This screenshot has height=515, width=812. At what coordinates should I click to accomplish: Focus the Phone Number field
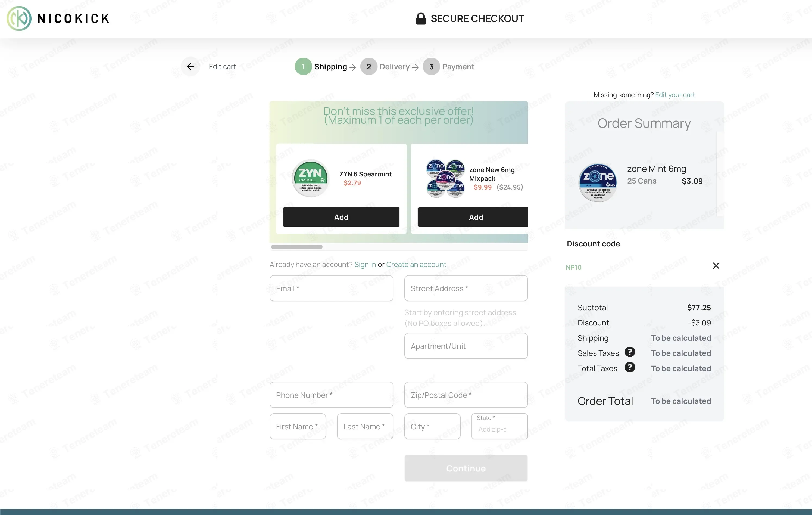tap(331, 395)
